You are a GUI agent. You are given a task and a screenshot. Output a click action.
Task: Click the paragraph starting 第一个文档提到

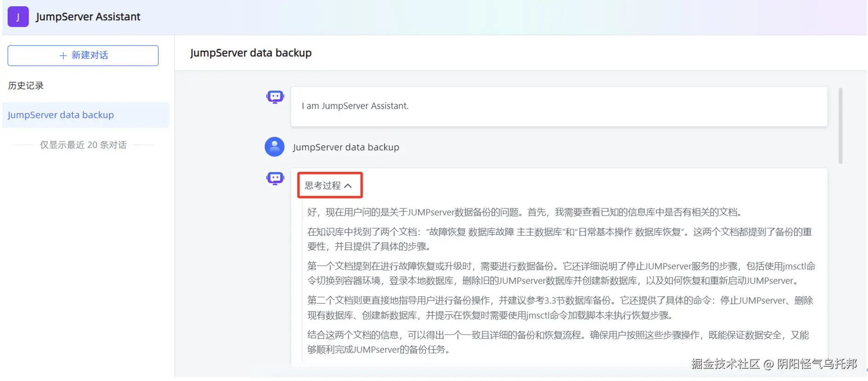[561, 273]
